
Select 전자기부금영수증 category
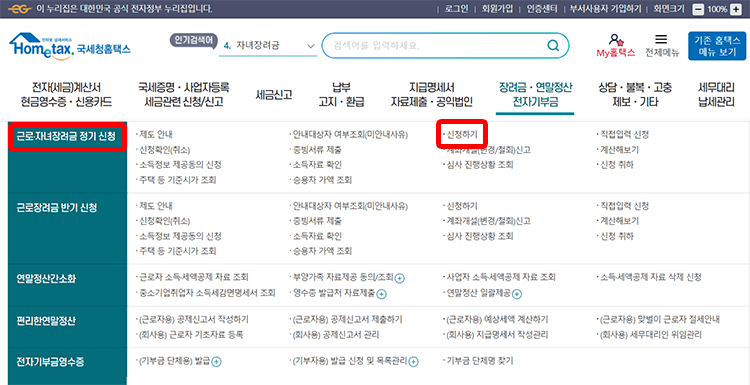tap(50, 362)
